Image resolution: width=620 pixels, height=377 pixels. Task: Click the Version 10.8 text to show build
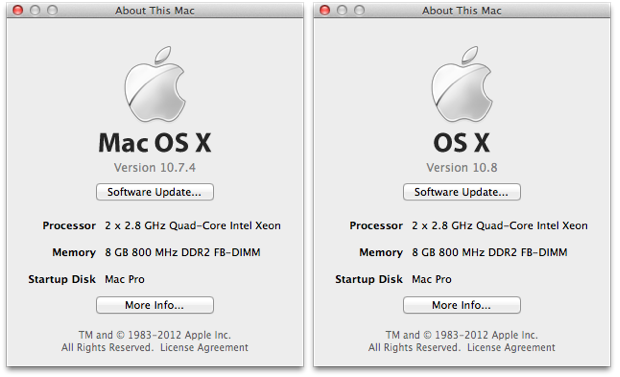[x=461, y=168]
